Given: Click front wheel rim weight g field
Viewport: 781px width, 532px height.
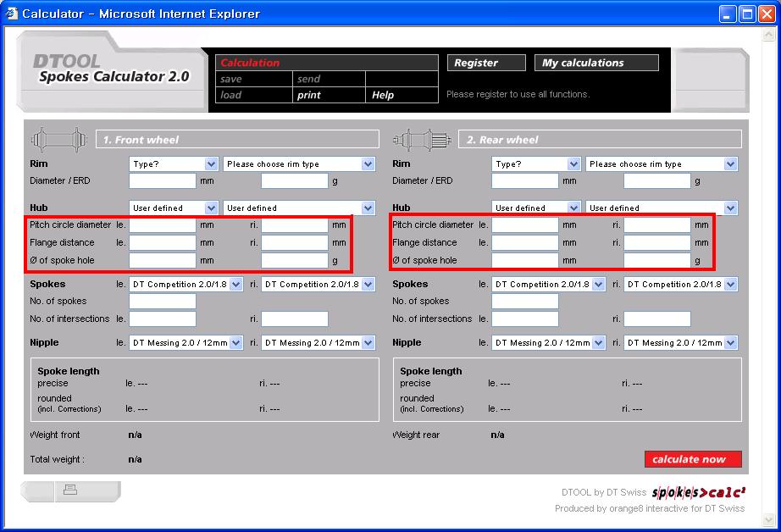Looking at the screenshot, I should 295,180.
